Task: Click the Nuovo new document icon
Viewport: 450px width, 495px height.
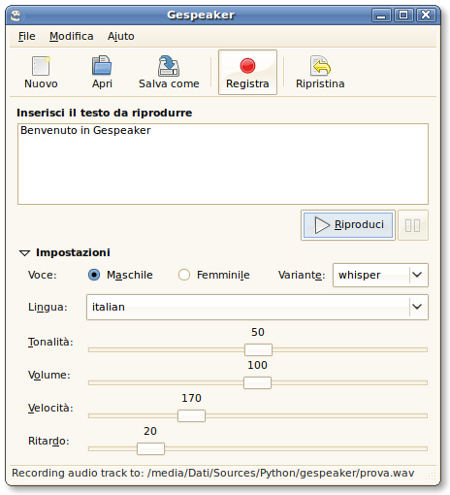Action: (x=41, y=66)
